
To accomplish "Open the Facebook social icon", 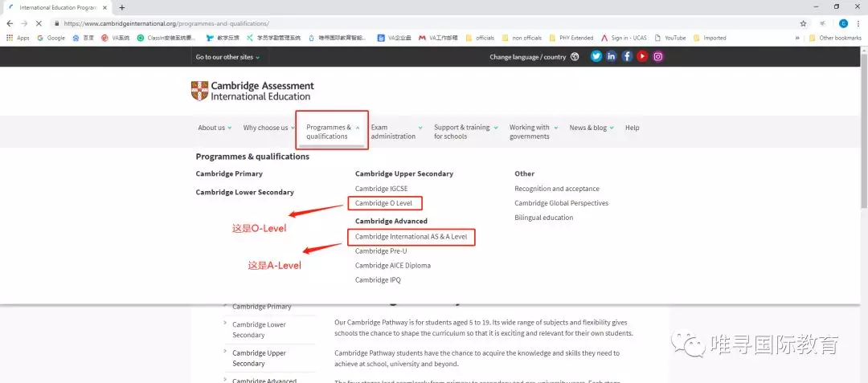I will tap(627, 57).
